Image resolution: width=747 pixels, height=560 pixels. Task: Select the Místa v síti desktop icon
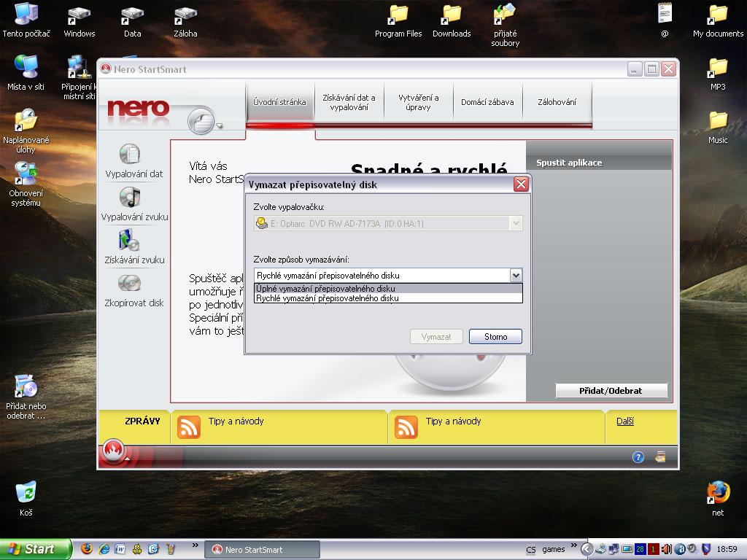point(26,73)
